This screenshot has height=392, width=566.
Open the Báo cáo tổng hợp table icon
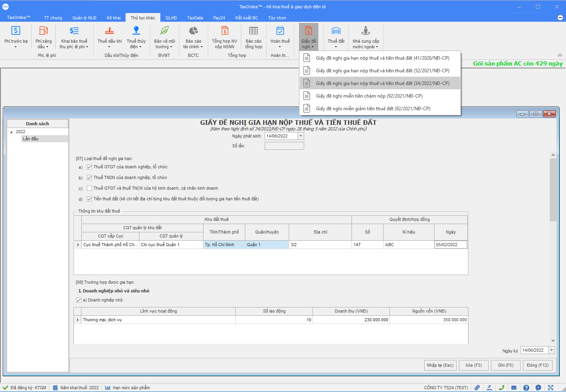coord(254,30)
